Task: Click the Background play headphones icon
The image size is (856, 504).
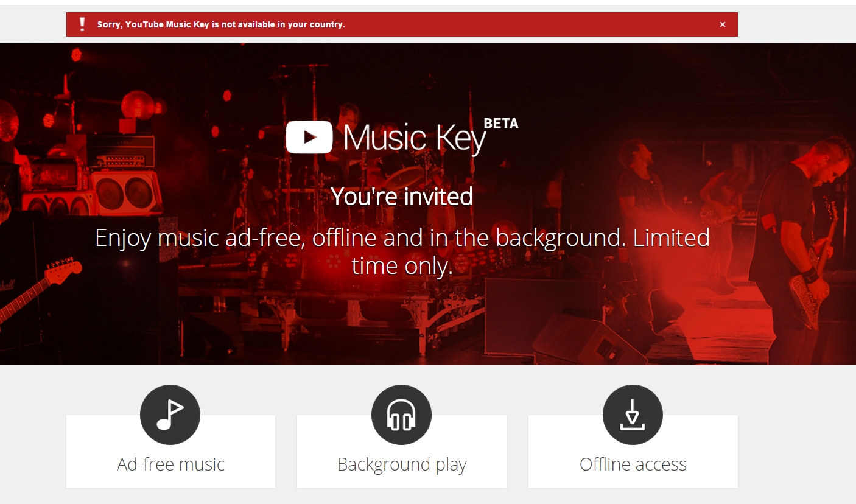Action: [401, 415]
